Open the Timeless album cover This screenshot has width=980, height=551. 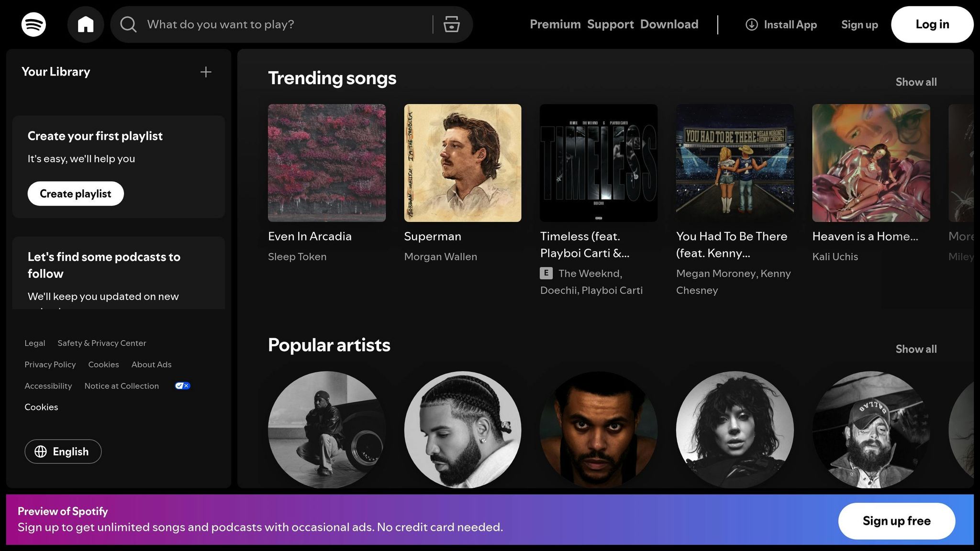coord(599,163)
